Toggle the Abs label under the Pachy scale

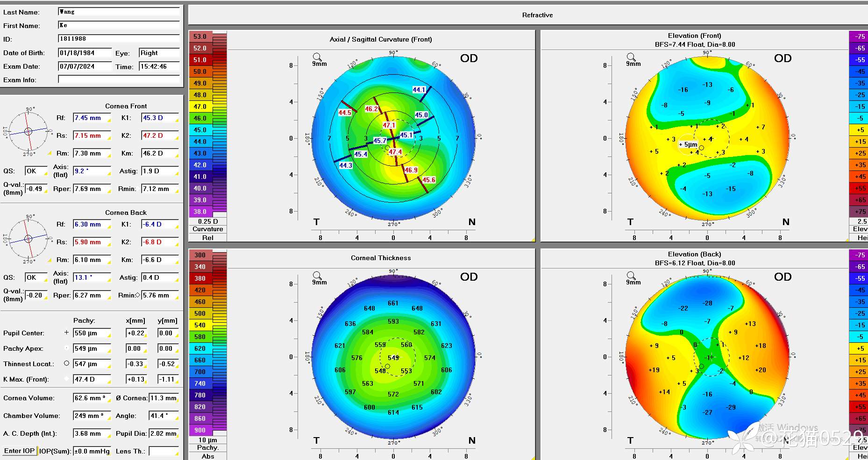pyautogui.click(x=207, y=456)
